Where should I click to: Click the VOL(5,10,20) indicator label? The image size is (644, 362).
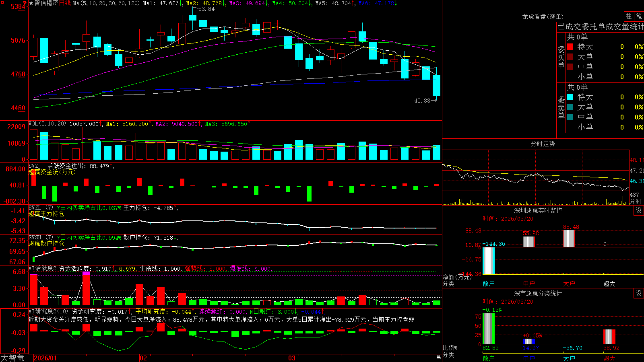tap(47, 124)
